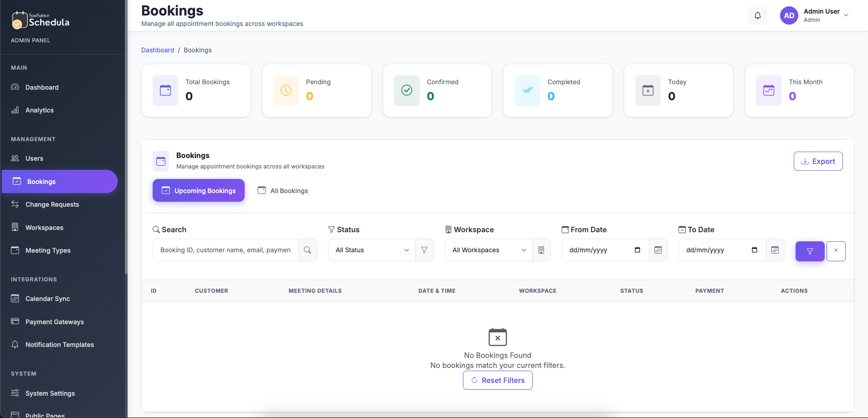
Task: Click the clear filters X button
Action: [x=836, y=251]
